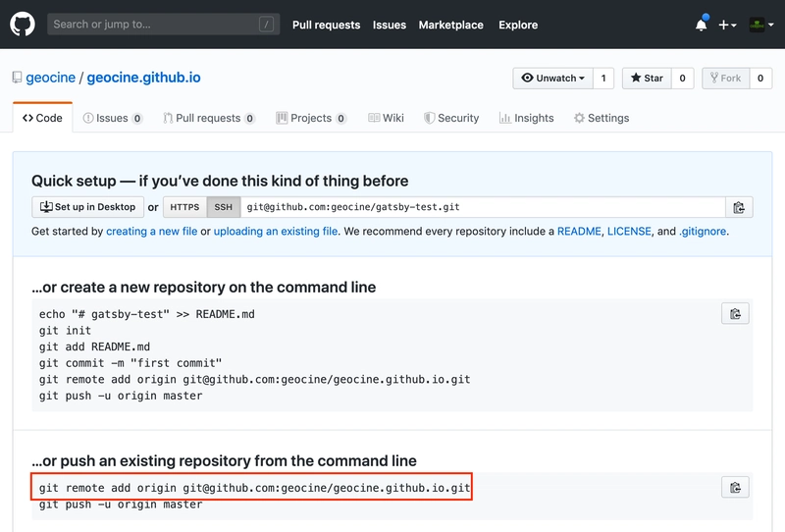Open Issues in the top navigation
785x532 pixels.
(390, 26)
